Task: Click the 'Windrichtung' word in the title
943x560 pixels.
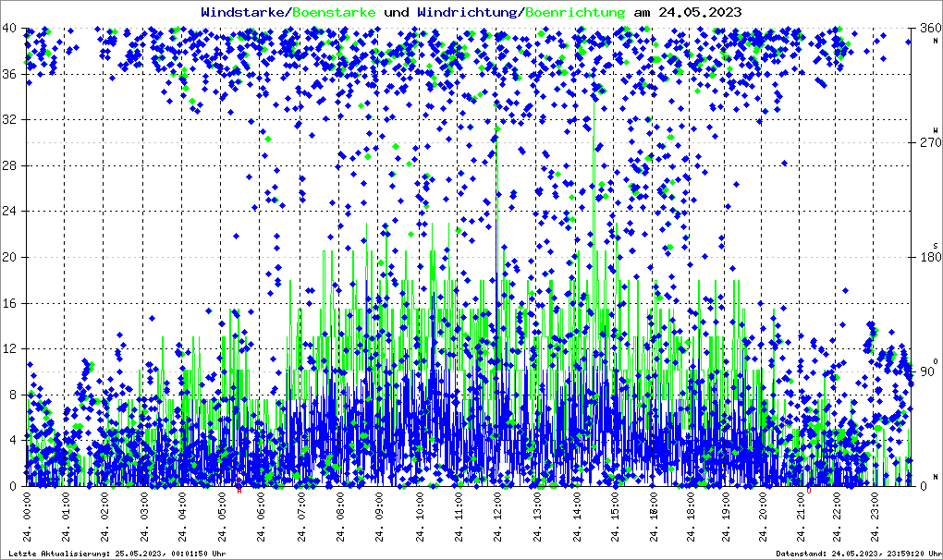Action: 469,12
